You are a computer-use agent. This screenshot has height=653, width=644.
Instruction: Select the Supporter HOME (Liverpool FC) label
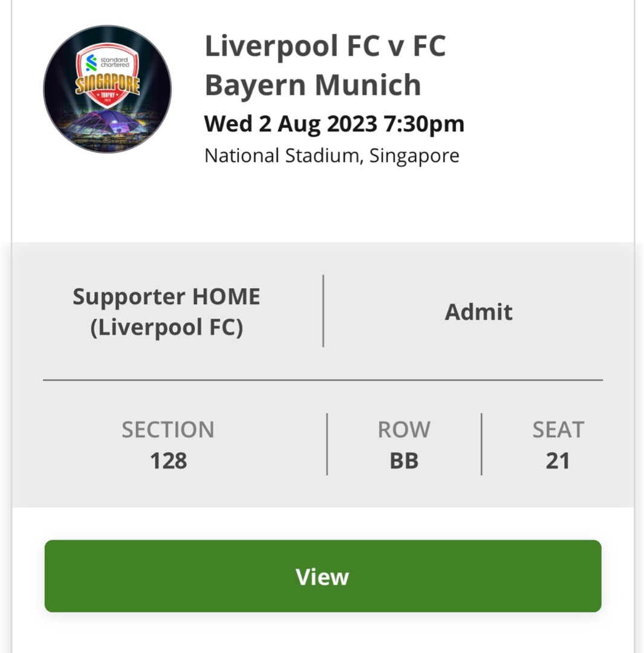pos(166,311)
